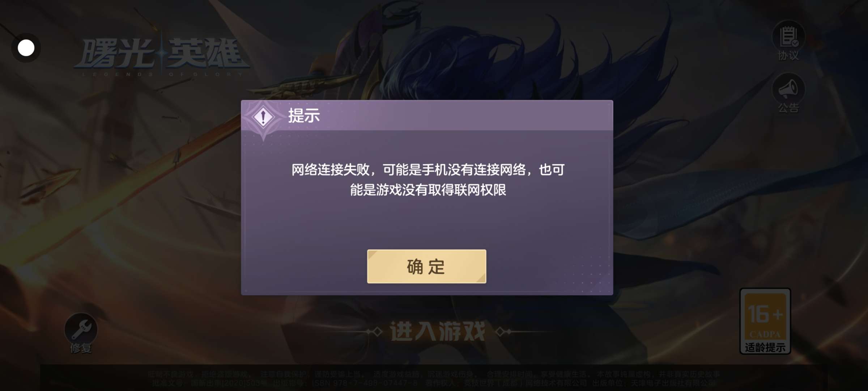The height and width of the screenshot is (391, 868).
Task: Tap the 进入游戏 enter game text
Action: tap(437, 331)
